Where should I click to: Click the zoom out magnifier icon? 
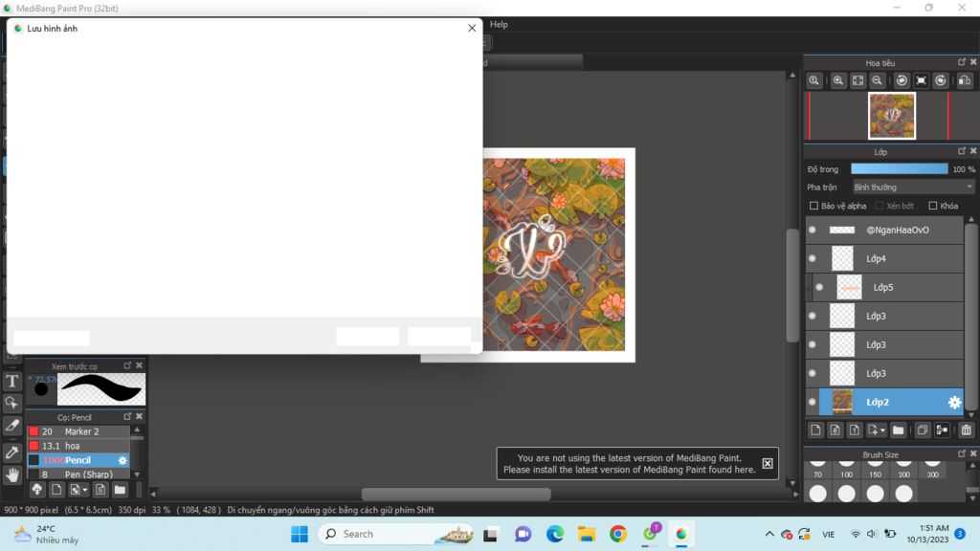tap(878, 80)
